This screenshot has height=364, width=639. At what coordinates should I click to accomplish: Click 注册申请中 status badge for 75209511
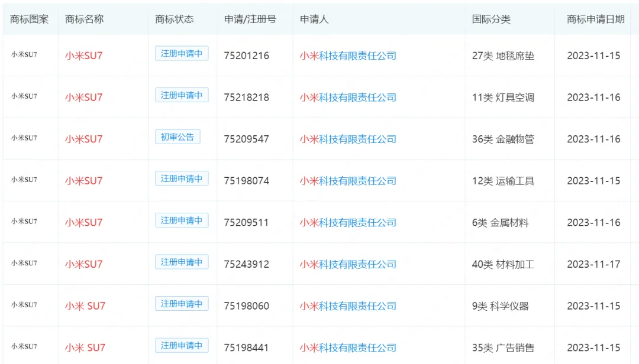182,220
